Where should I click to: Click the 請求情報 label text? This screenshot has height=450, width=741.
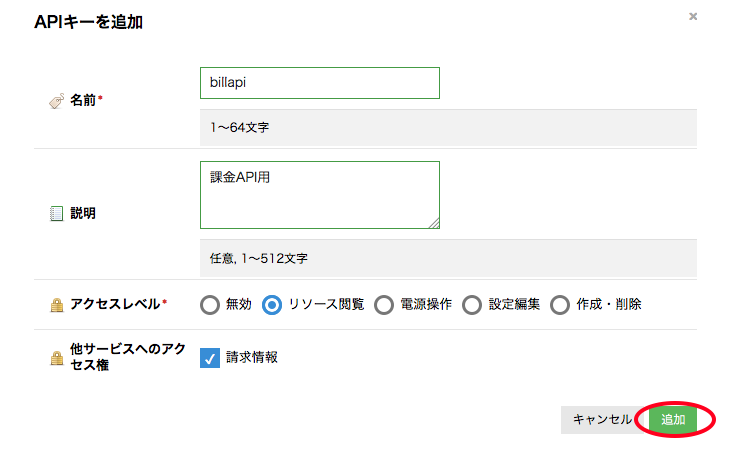pos(252,357)
